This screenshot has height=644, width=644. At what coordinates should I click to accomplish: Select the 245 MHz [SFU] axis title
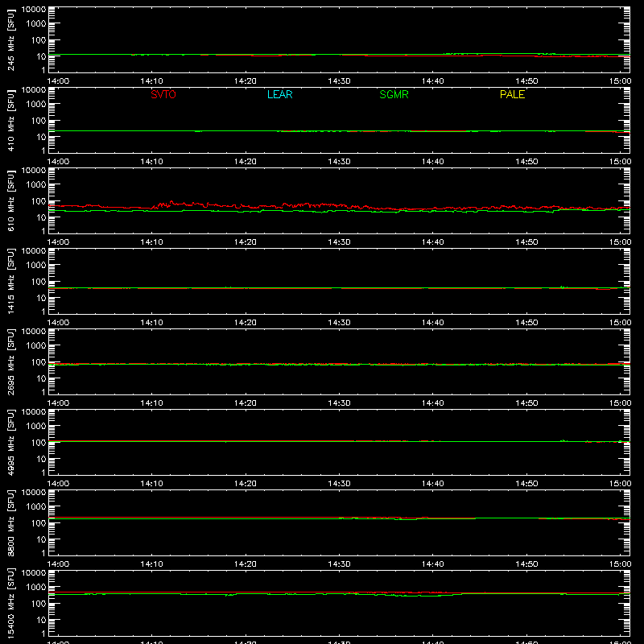pos(11,39)
